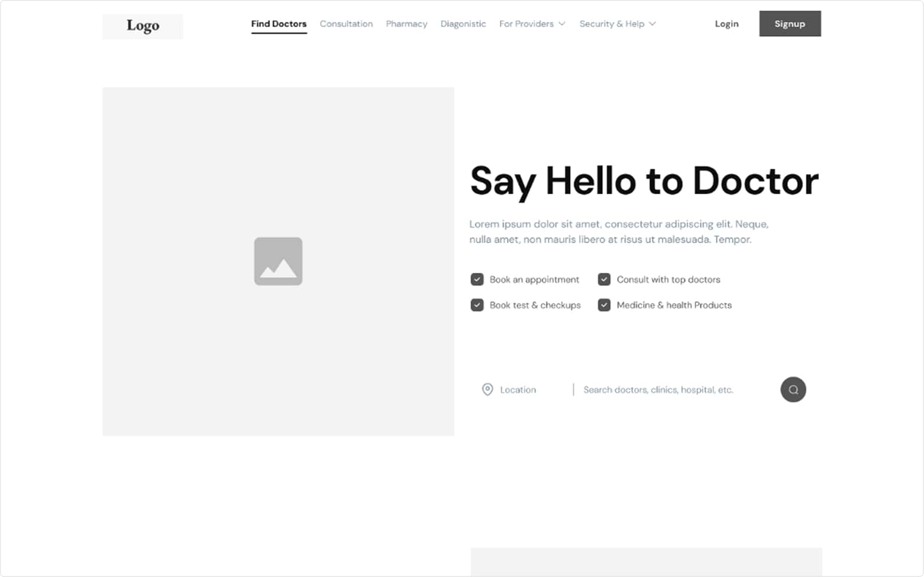924x577 pixels.
Task: Select Pharmacy in the navigation bar
Action: 406,24
